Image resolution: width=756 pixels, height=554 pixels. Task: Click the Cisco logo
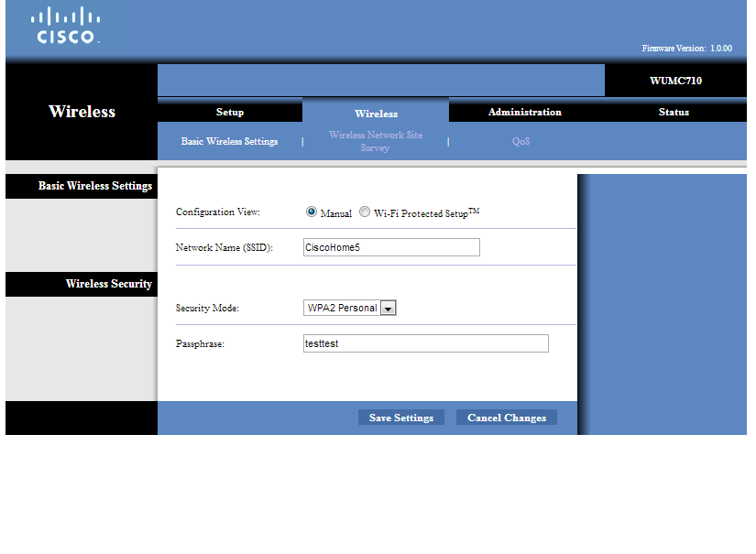[x=66, y=26]
